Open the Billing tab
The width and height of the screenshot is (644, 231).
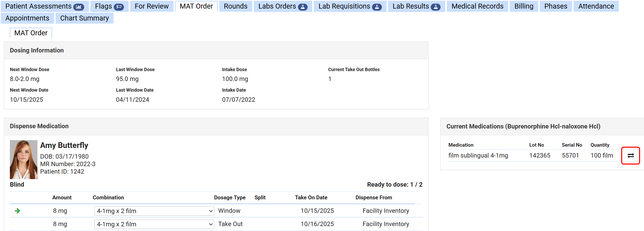524,6
